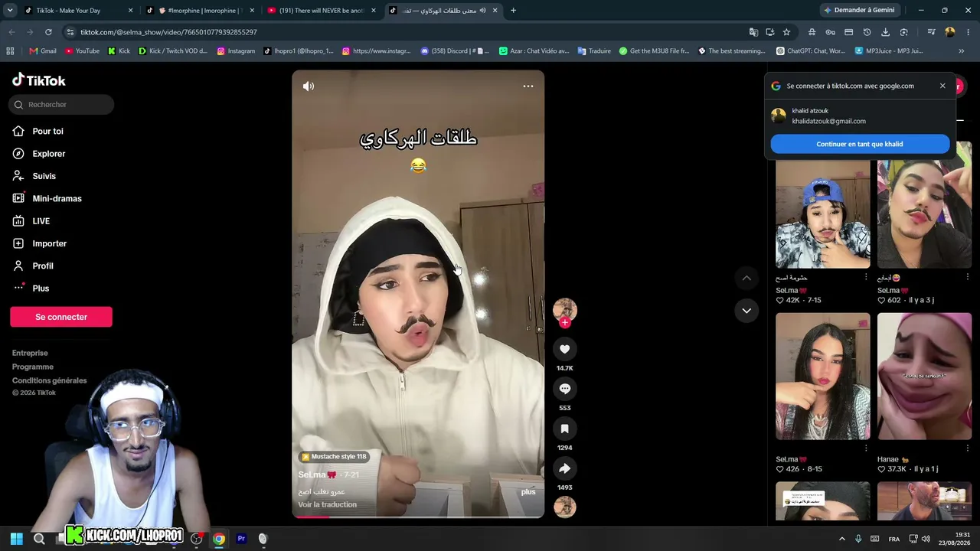Reload the current page
The height and width of the screenshot is (551, 980).
pyautogui.click(x=48, y=32)
